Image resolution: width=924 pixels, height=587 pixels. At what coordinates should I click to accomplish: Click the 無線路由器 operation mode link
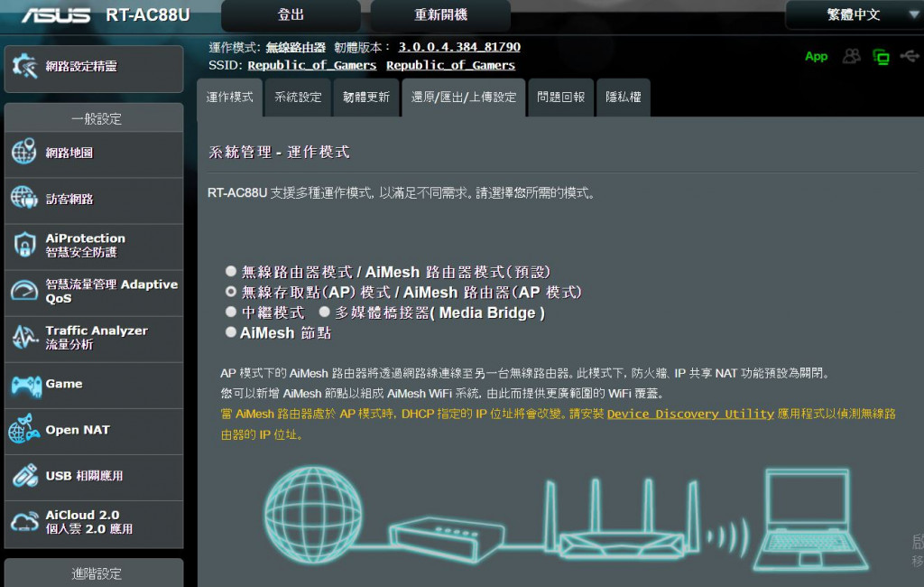point(296,47)
